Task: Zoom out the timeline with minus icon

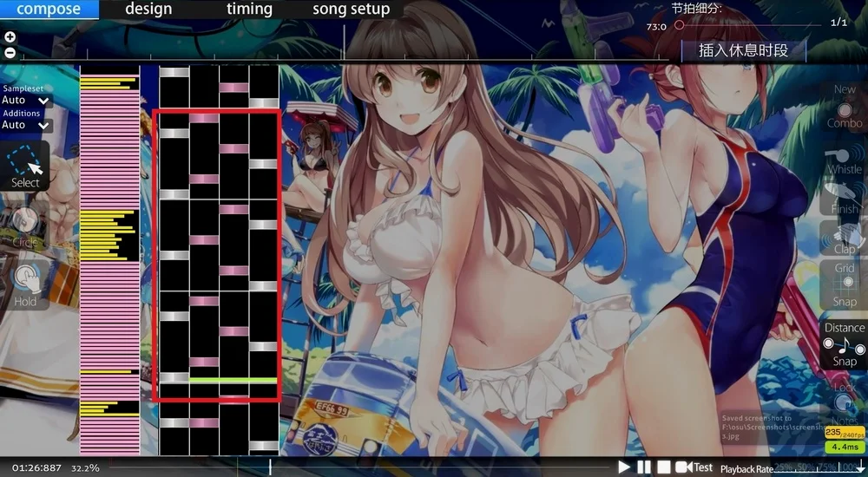Action: [x=10, y=53]
